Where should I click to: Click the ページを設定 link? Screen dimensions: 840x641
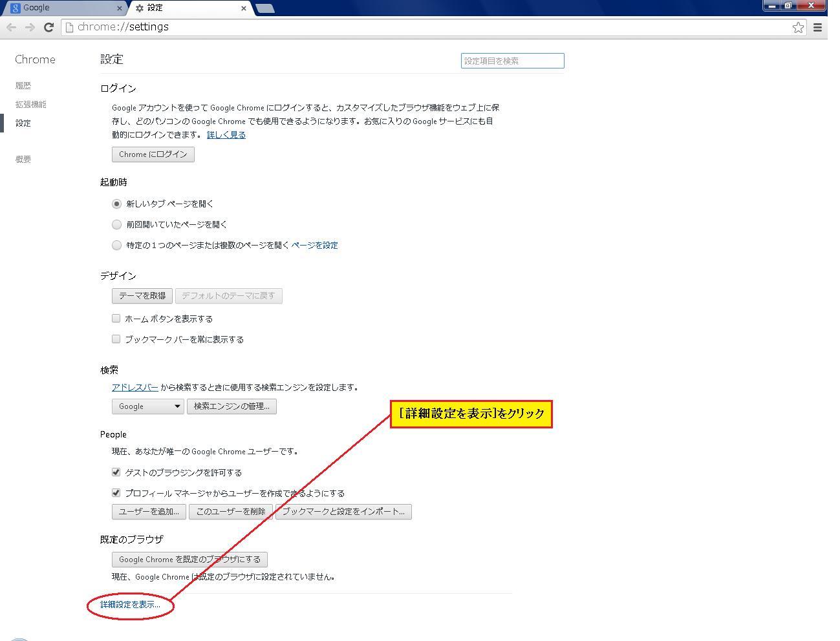click(315, 246)
